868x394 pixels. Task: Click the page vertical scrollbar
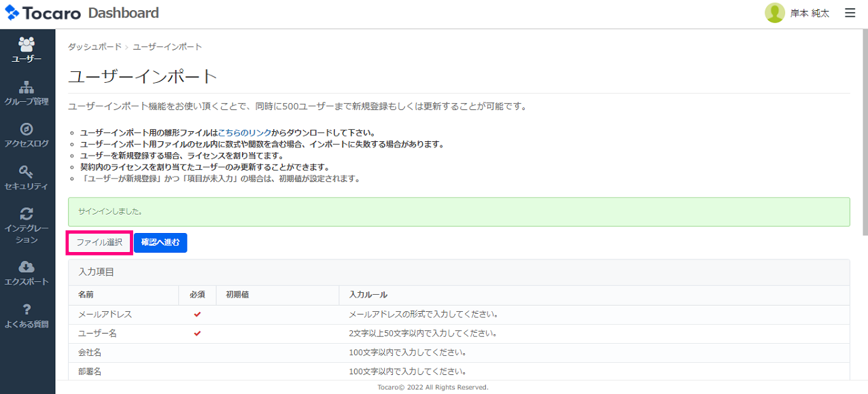pos(864,136)
